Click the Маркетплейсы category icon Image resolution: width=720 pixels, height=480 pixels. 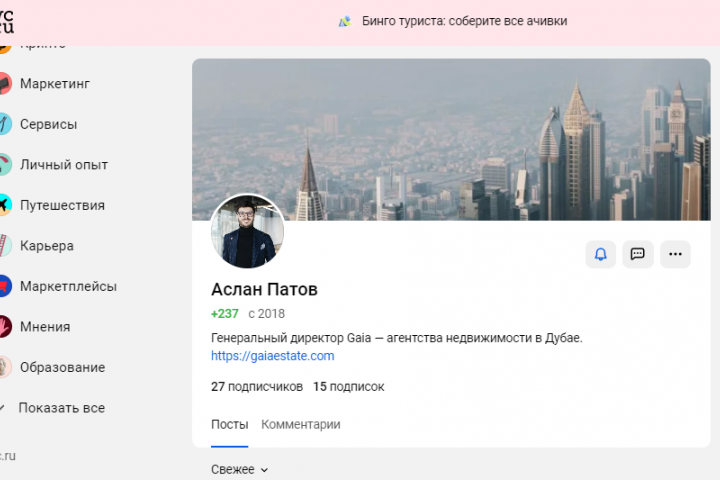[x=4, y=286]
